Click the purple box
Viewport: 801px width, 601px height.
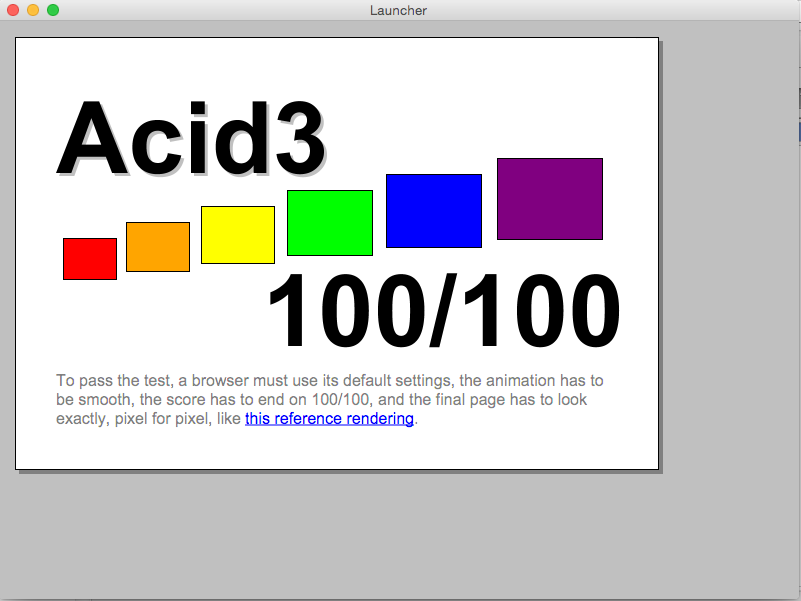[x=550, y=199]
